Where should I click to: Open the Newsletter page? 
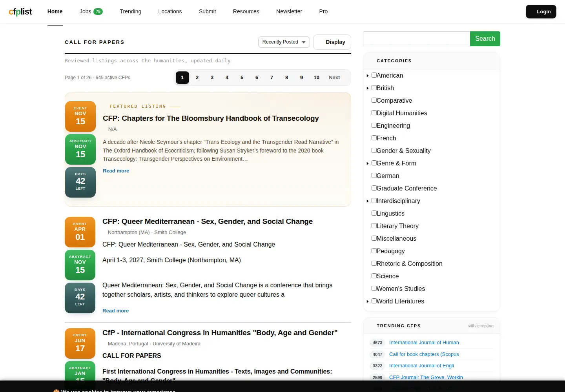coord(289,11)
